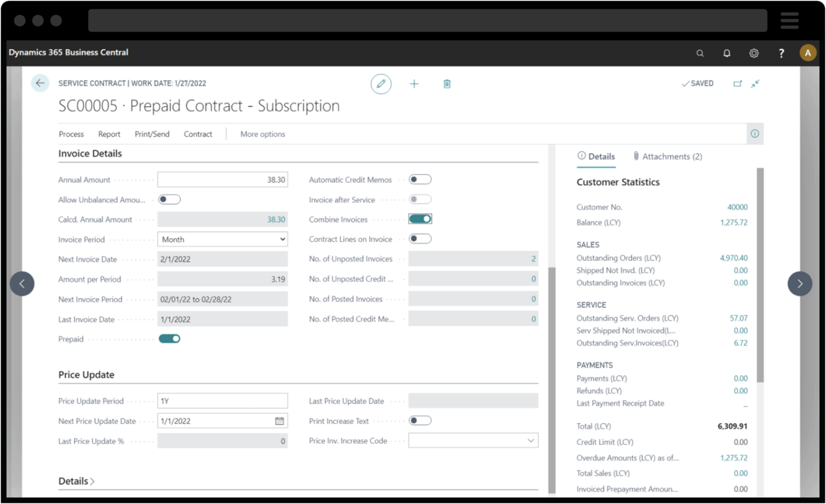Open the notifications bell icon

click(727, 53)
